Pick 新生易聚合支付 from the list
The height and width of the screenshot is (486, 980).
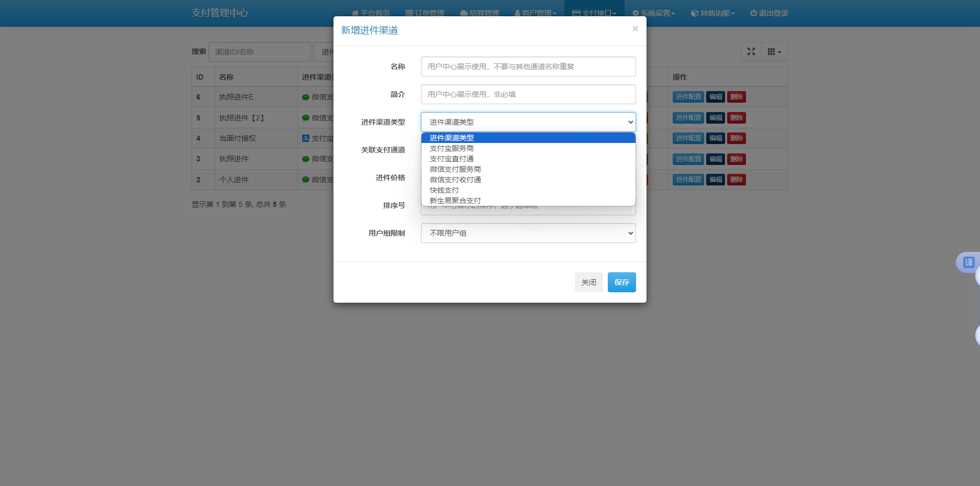click(x=528, y=201)
